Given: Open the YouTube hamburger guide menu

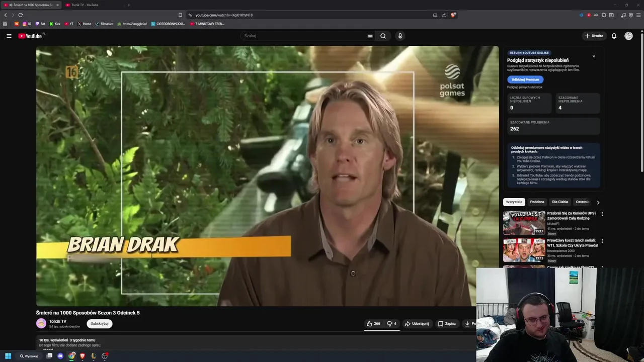Looking at the screenshot, I should pos(9,36).
